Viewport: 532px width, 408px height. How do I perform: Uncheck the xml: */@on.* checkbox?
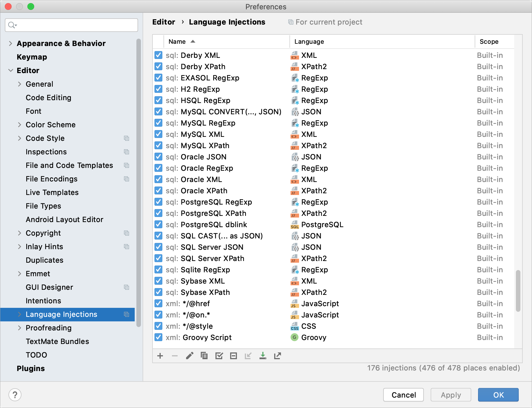tap(158, 315)
